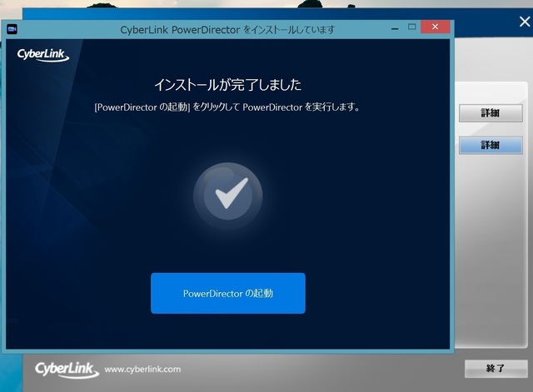Image resolution: width=533 pixels, height=392 pixels.
Task: Click the highlighted lower 詳細 button
Action: pos(491,146)
